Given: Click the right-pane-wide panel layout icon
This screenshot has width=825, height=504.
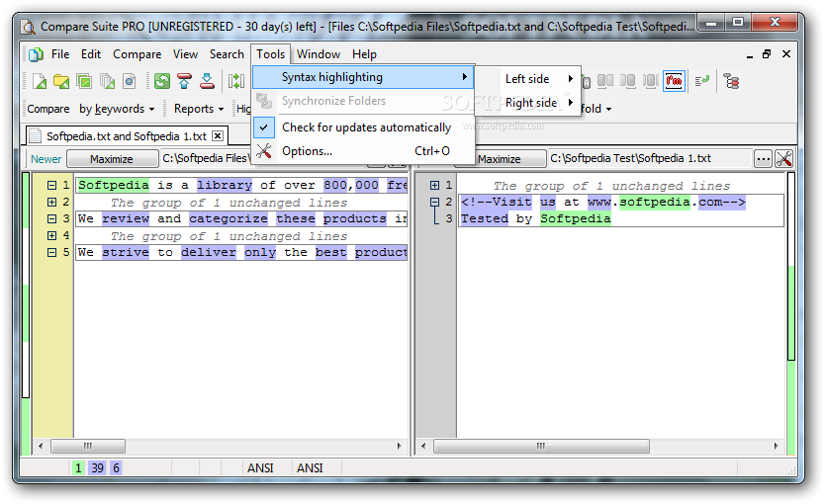Looking at the screenshot, I should tap(628, 81).
